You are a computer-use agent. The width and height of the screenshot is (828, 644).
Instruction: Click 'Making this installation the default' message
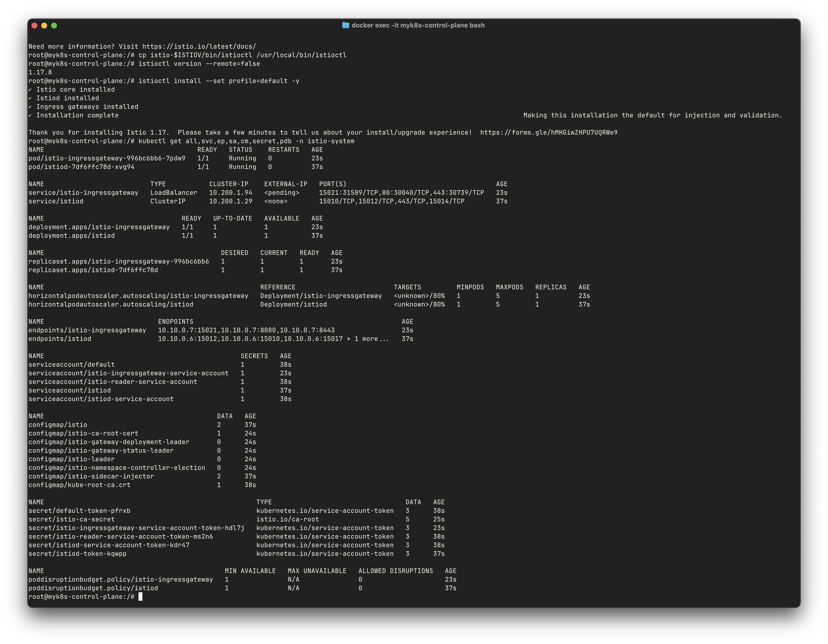click(652, 115)
